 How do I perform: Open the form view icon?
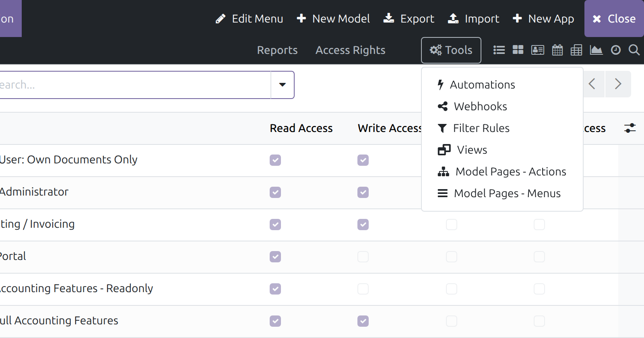pyautogui.click(x=538, y=50)
